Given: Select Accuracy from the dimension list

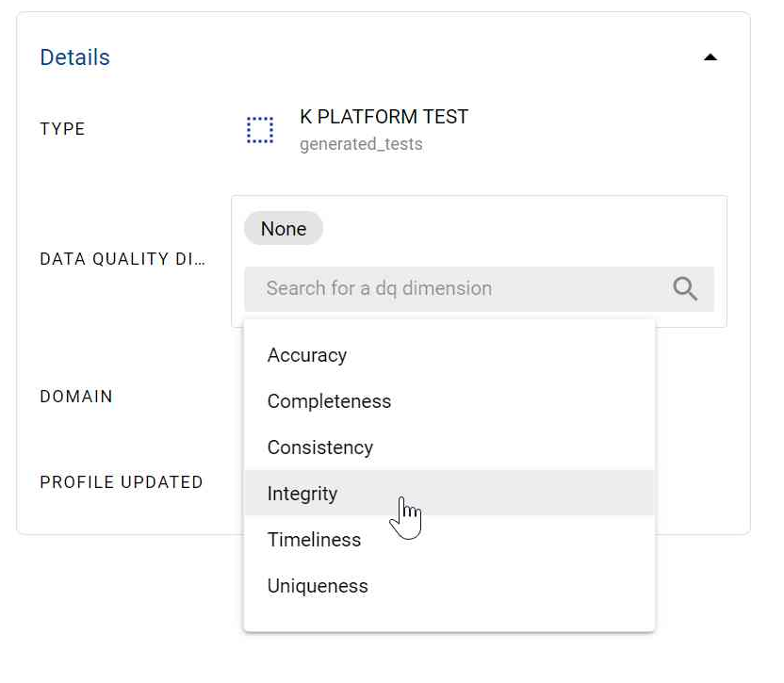Looking at the screenshot, I should tap(307, 355).
